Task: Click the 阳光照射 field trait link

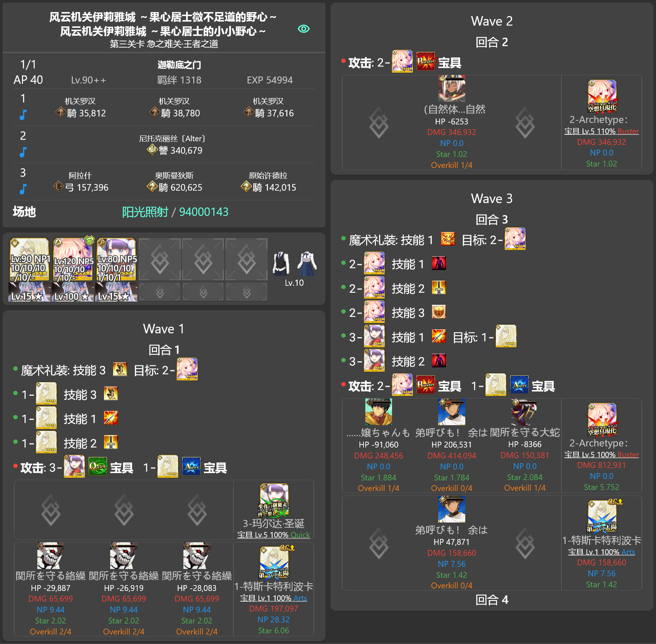Action: click(146, 211)
